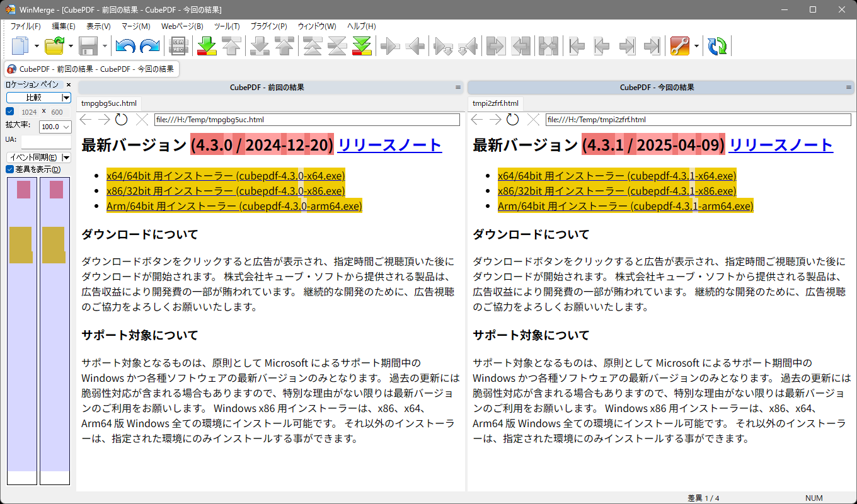The width and height of the screenshot is (857, 504).
Task: Open the ヘルプ(H) menu
Action: (362, 26)
